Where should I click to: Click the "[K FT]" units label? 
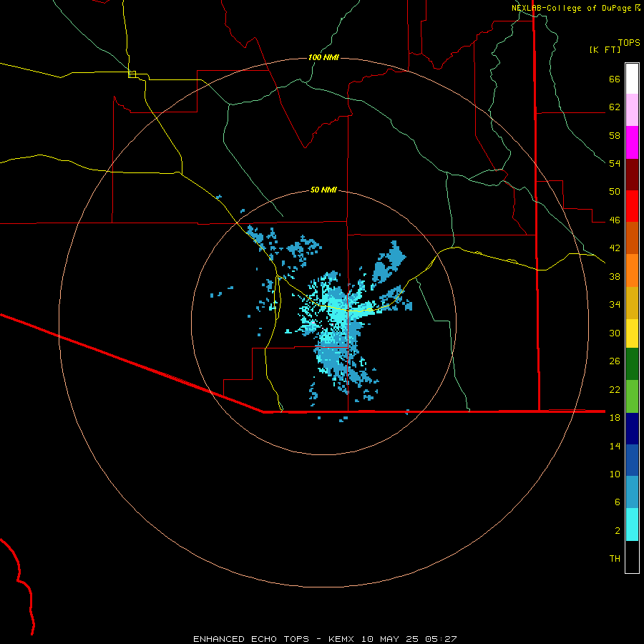click(x=605, y=50)
